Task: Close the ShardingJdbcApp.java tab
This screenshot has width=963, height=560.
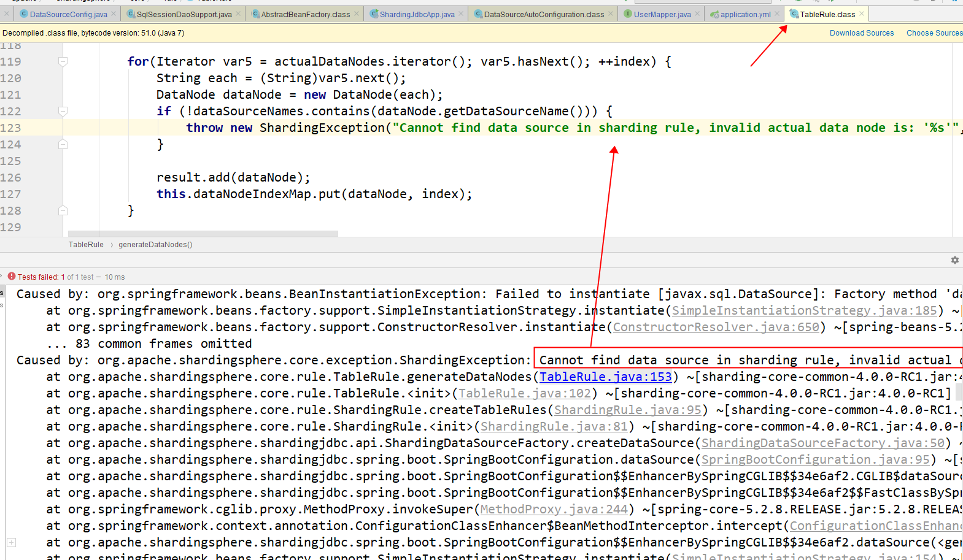Action: click(461, 13)
